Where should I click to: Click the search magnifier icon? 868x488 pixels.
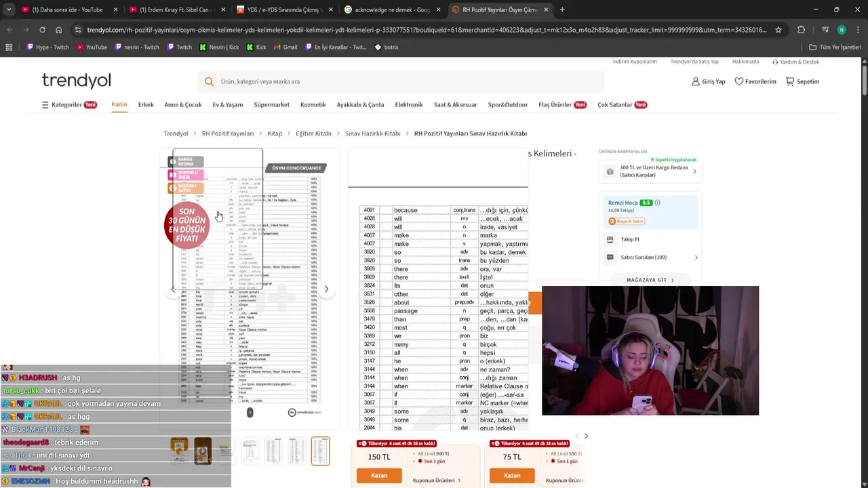click(209, 81)
